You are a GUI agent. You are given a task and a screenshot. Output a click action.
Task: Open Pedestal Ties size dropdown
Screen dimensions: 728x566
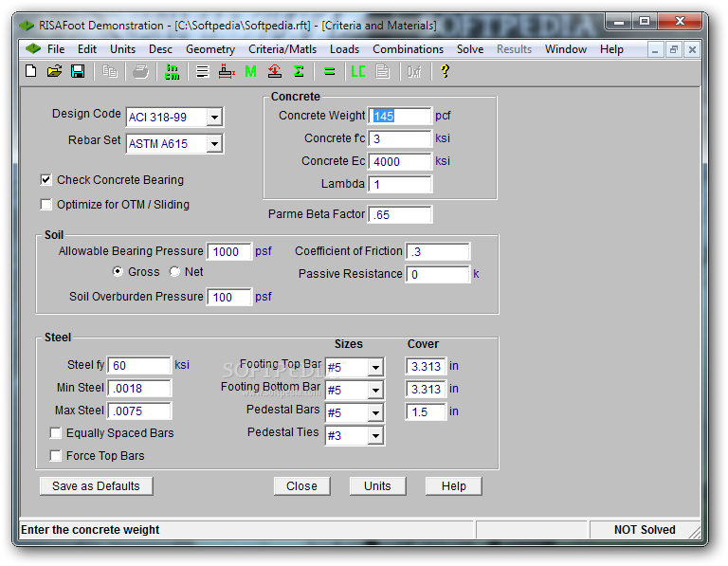tap(375, 435)
